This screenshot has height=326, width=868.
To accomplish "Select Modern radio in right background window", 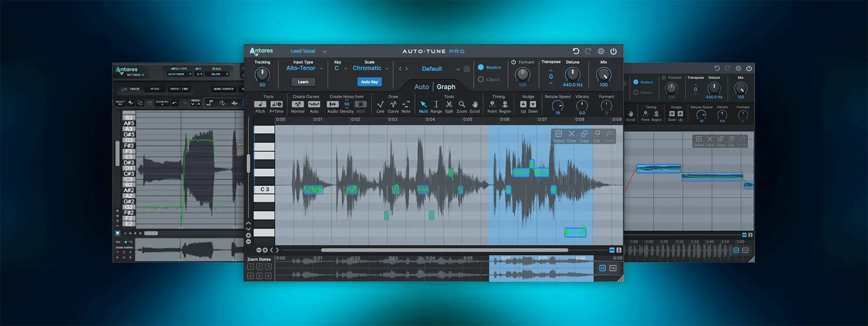I will [x=636, y=82].
